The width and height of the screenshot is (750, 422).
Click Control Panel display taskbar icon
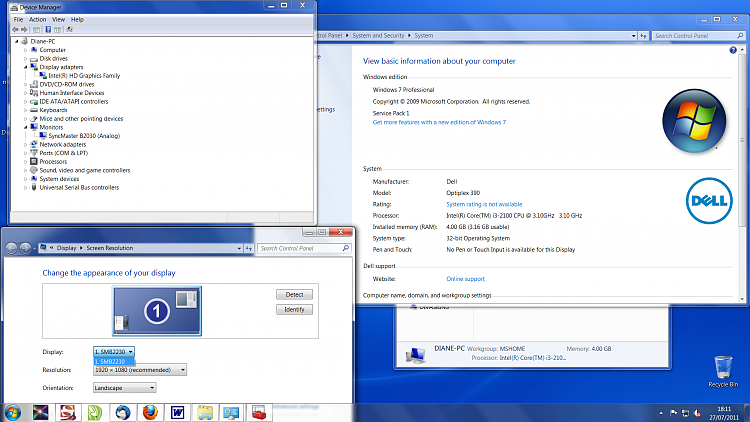click(x=232, y=412)
